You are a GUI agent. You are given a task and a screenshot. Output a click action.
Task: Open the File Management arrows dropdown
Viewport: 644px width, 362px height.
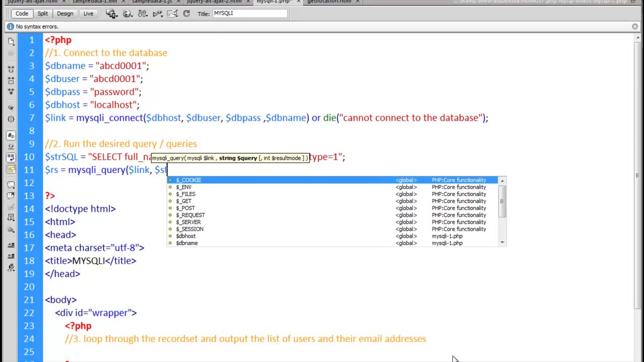pos(143,14)
